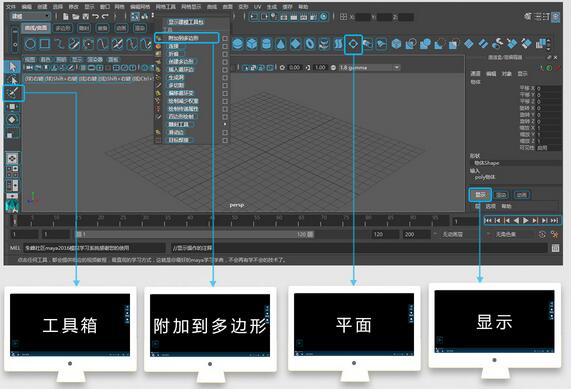
Task: Open the 1.8 gamma dropdown
Action: (x=369, y=68)
